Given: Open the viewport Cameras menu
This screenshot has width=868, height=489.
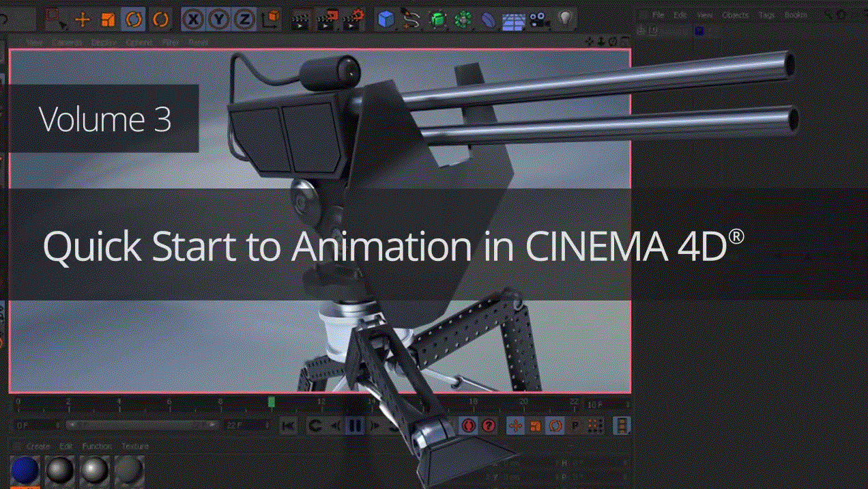Looking at the screenshot, I should pyautogui.click(x=68, y=42).
